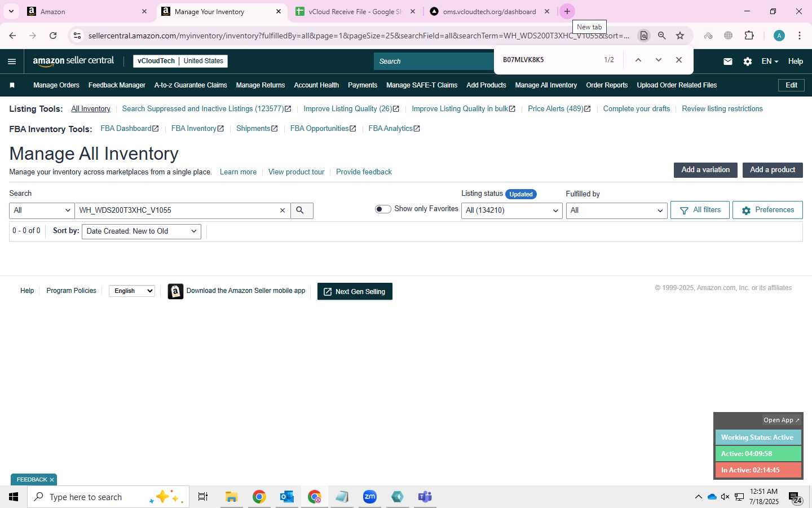This screenshot has width=812, height=508.
Task: Open the Chrome extensions puzzle icon
Action: coord(749,36)
